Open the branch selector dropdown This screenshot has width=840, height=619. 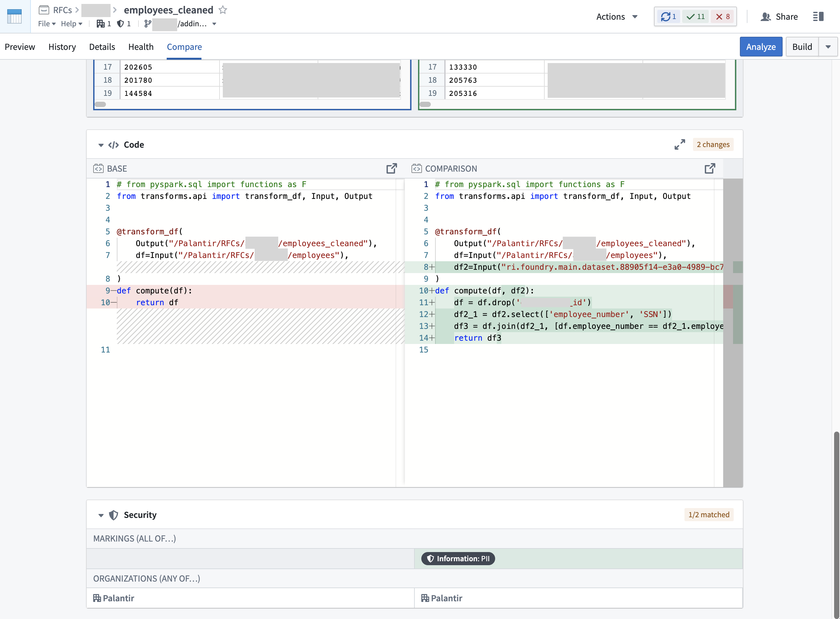[214, 24]
